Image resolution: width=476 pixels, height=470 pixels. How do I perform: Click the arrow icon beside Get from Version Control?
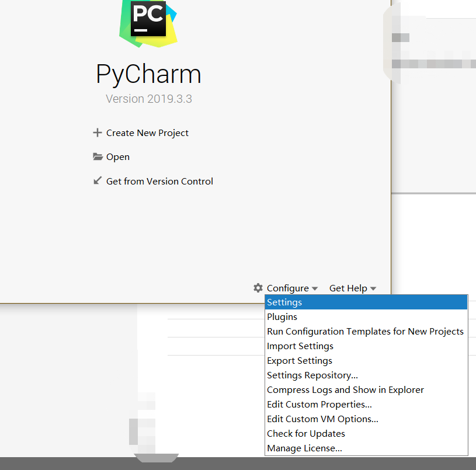coord(97,180)
